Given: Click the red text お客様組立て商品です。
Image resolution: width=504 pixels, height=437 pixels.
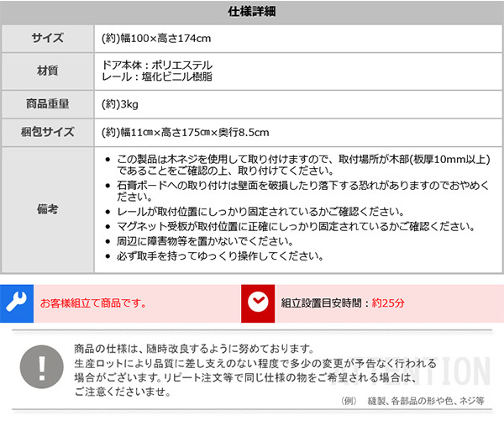Looking at the screenshot, I should click(x=93, y=303).
